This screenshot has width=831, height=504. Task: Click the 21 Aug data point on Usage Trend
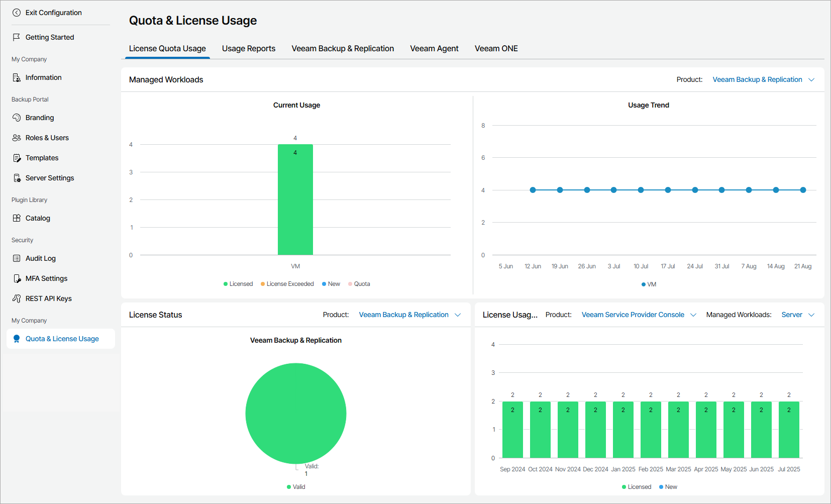pyautogui.click(x=803, y=190)
